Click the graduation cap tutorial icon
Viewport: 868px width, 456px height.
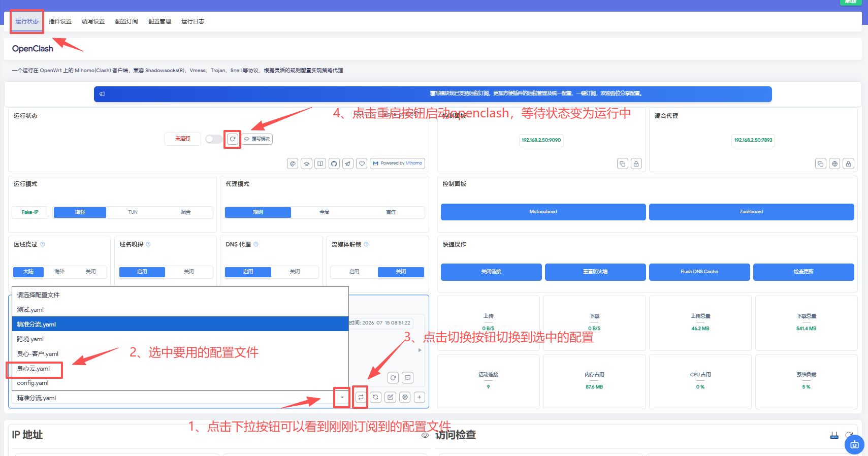pyautogui.click(x=306, y=164)
